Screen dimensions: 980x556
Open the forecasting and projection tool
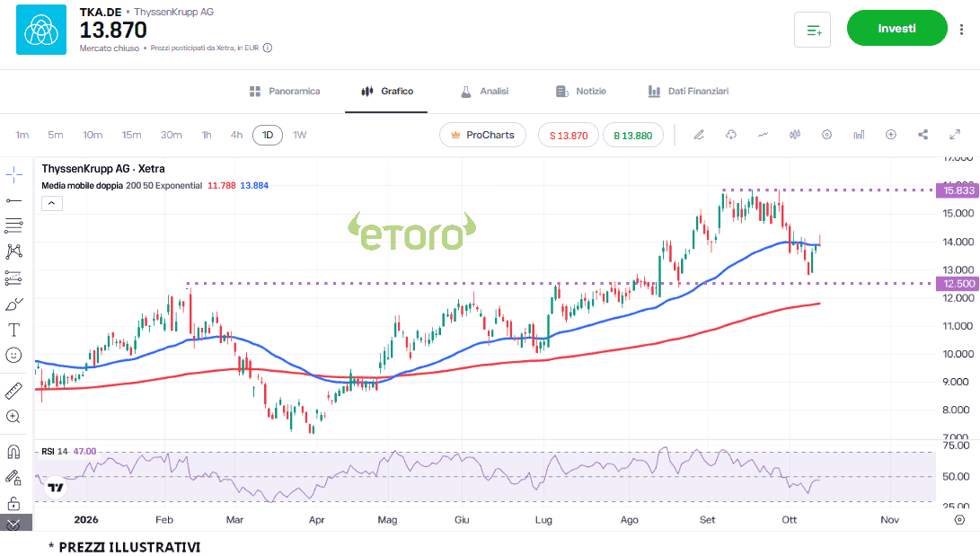click(13, 278)
